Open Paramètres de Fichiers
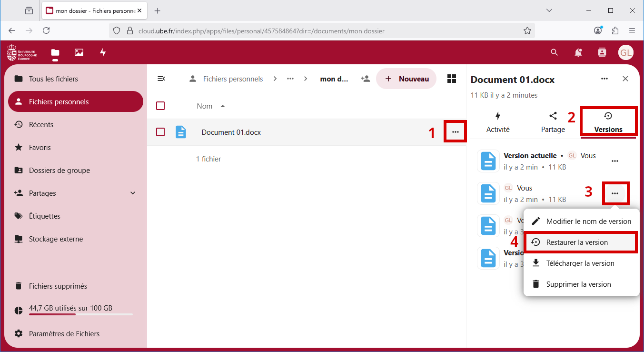Image resolution: width=644 pixels, height=352 pixels. tap(64, 333)
